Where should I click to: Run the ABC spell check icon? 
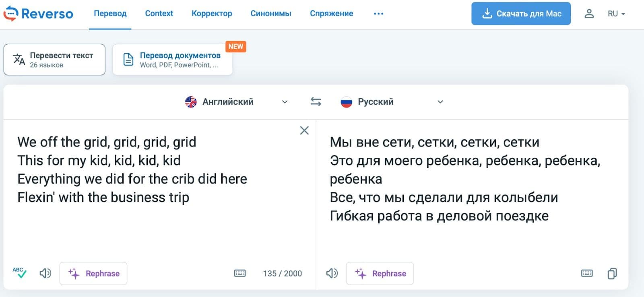[x=19, y=273]
